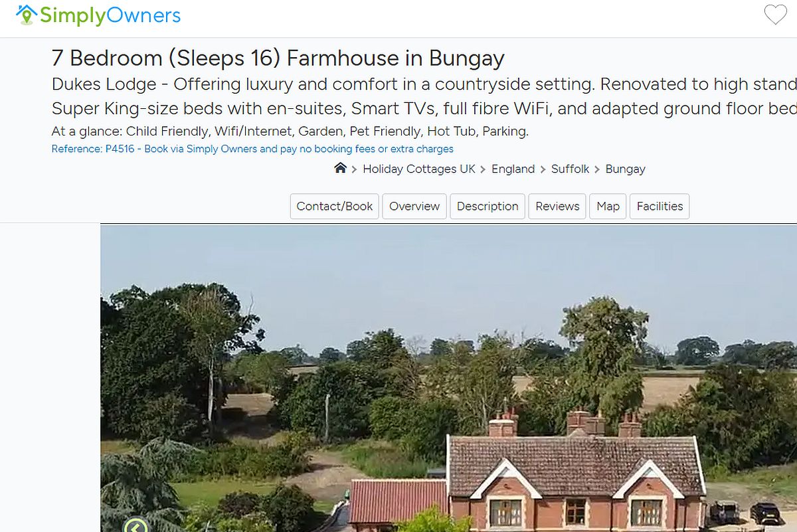Go to the Reviews section
Viewport: 797px width, 532px height.
[x=558, y=206]
